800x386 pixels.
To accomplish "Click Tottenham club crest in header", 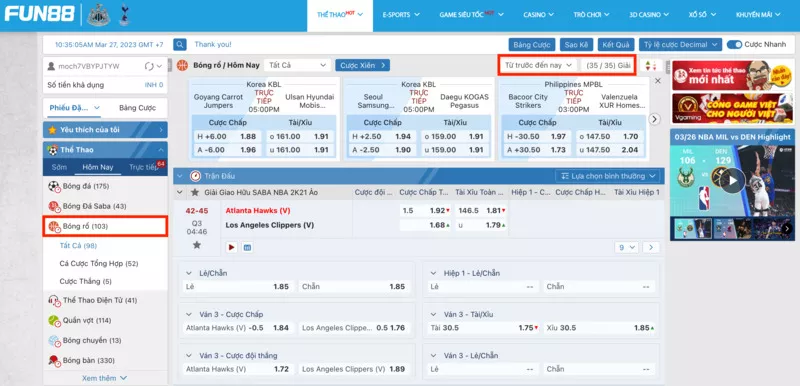I will click(x=124, y=14).
